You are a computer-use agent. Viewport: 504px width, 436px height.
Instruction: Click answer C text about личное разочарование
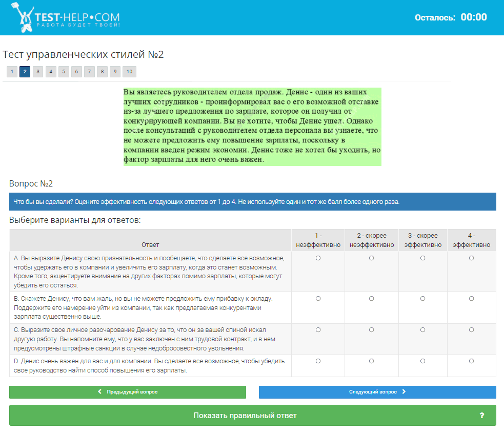click(x=145, y=339)
